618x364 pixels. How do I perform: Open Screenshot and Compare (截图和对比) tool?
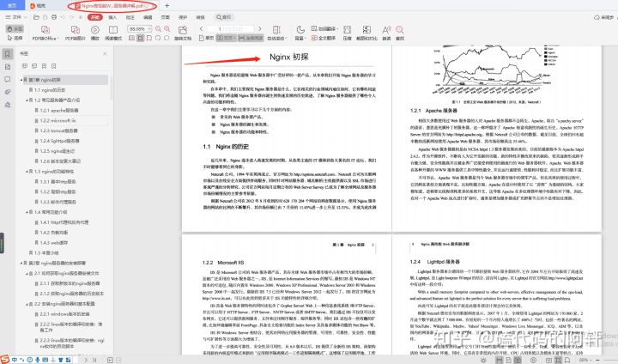tap(367, 33)
